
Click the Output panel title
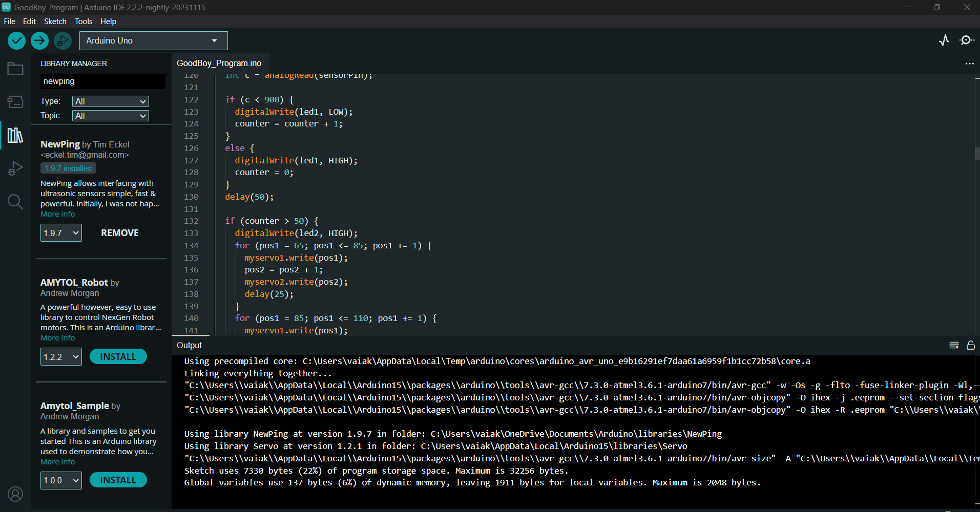click(190, 346)
